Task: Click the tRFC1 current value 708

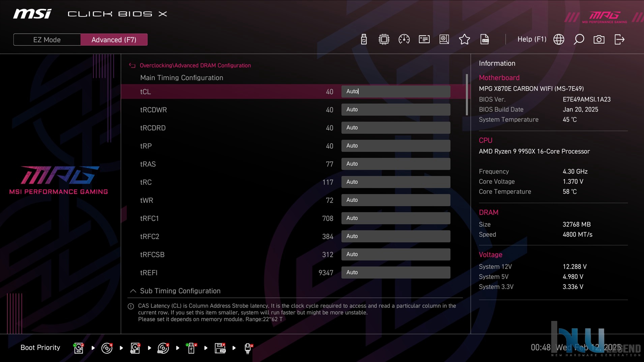Action: pyautogui.click(x=327, y=218)
